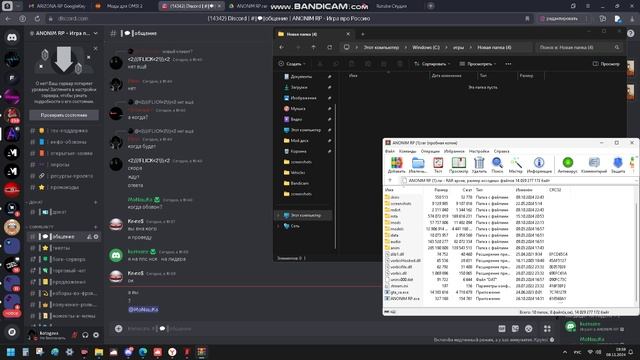Open WinRAR Файл menu
640x360 pixels.
(x=390, y=151)
